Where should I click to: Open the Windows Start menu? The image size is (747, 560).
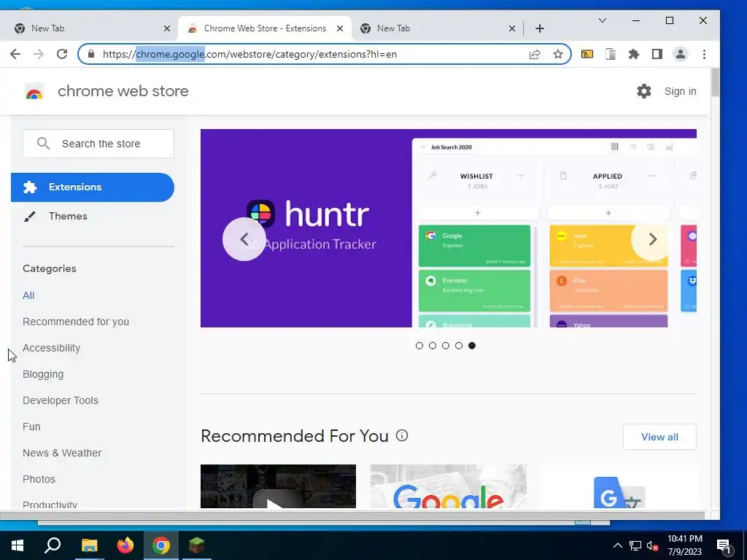tap(18, 545)
